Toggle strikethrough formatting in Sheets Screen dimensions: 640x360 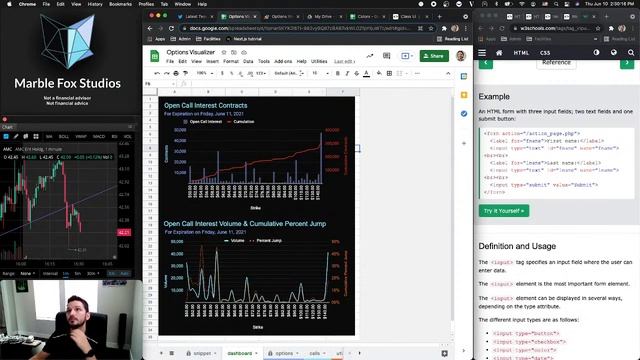356,73
